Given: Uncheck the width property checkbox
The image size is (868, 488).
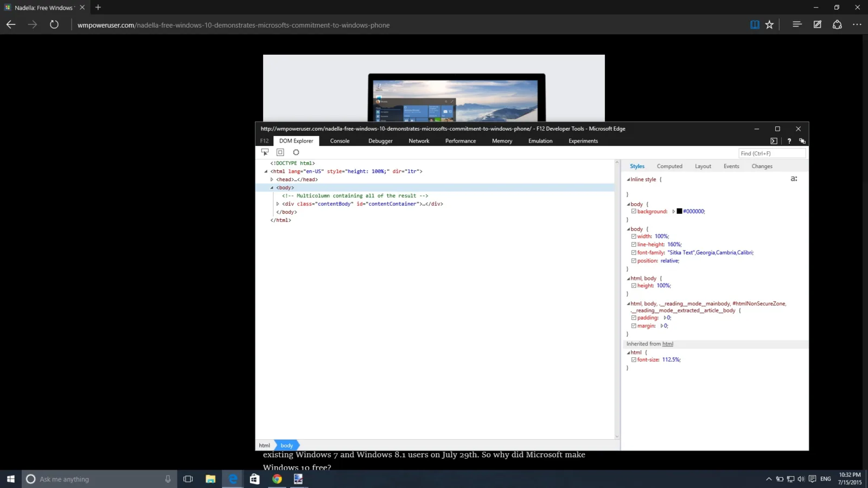Looking at the screenshot, I should tap(634, 236).
